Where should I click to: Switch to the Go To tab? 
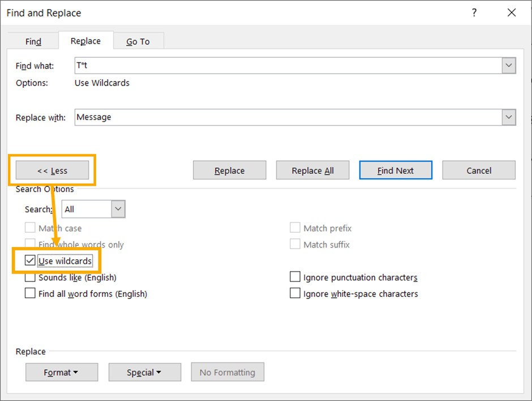138,40
